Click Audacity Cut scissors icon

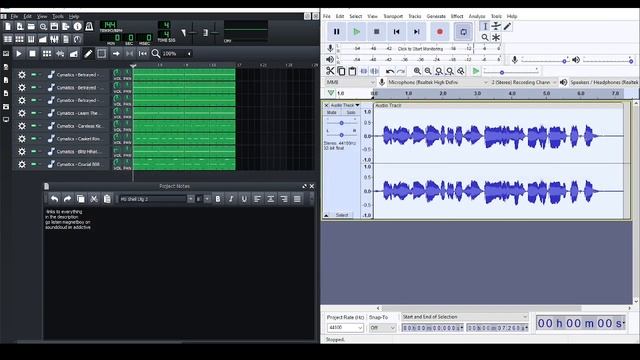(330, 71)
